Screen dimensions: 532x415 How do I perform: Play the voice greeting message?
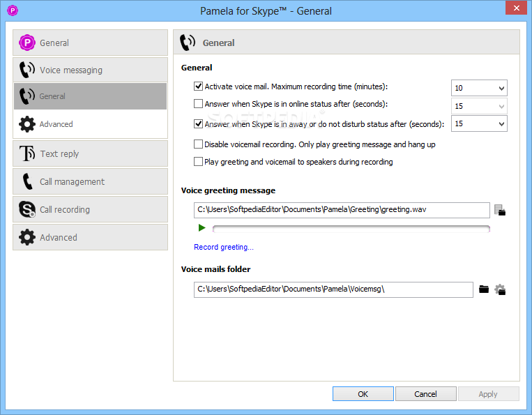202,227
